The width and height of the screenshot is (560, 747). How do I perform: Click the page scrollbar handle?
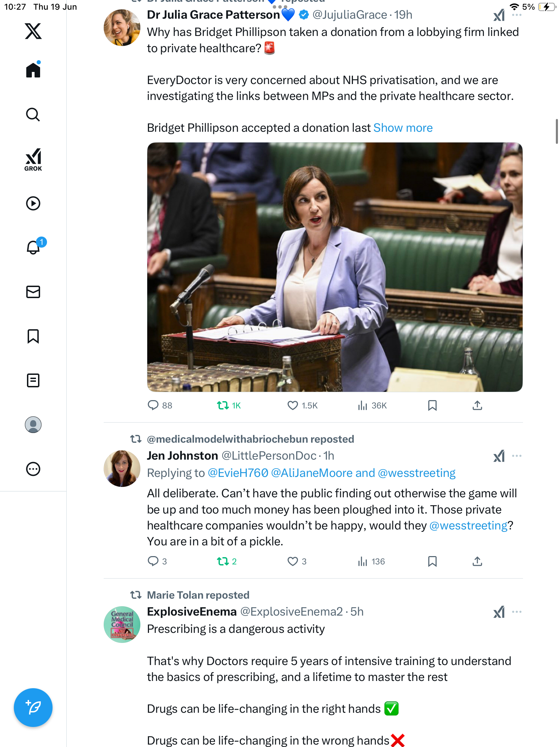(557, 131)
